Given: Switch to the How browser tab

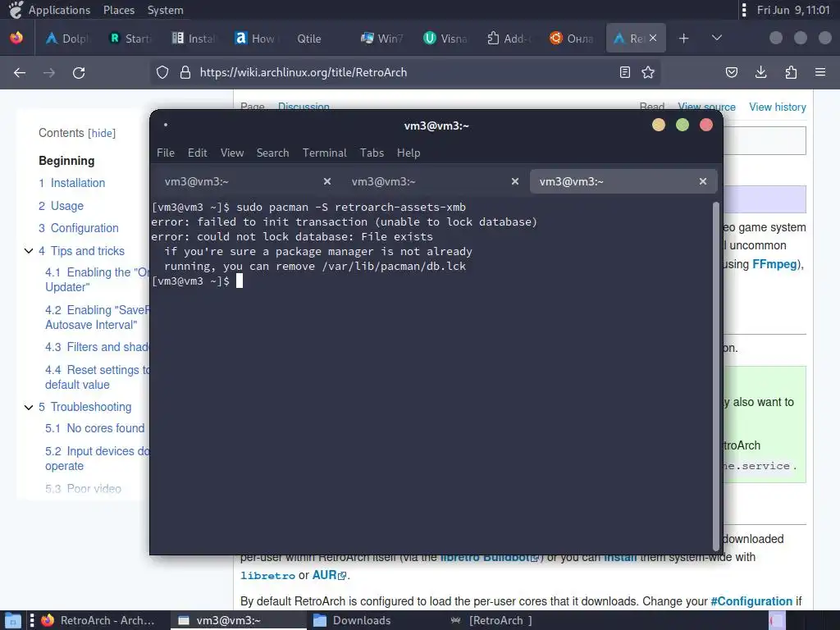Looking at the screenshot, I should pyautogui.click(x=256, y=39).
